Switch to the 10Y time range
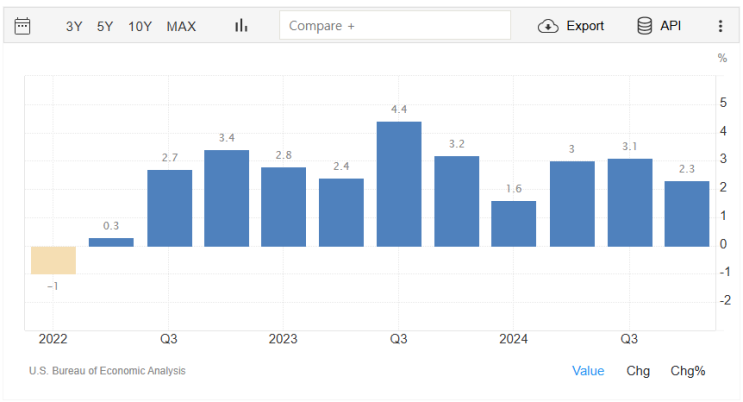The width and height of the screenshot is (743, 402). tap(140, 27)
